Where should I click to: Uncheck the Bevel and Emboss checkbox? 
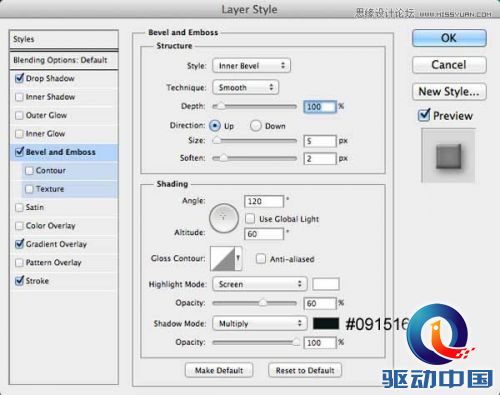tap(19, 152)
